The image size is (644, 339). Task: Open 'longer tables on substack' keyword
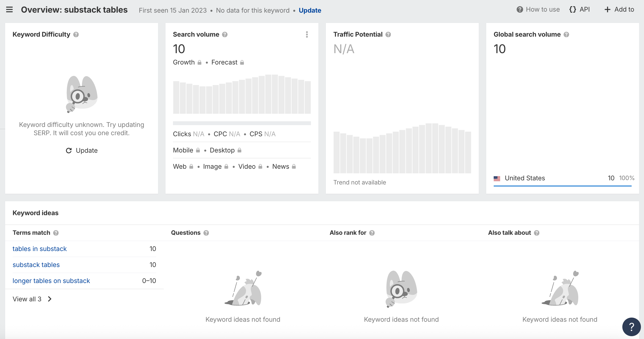point(51,281)
